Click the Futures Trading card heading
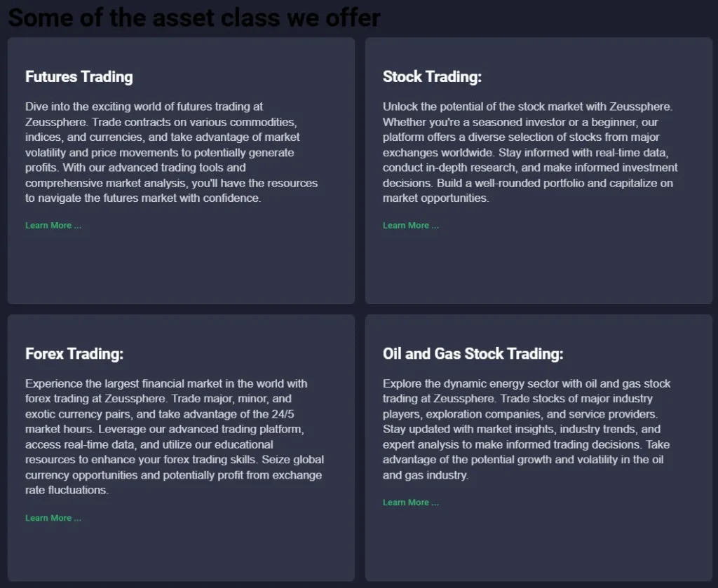The width and height of the screenshot is (718, 588). (x=79, y=76)
